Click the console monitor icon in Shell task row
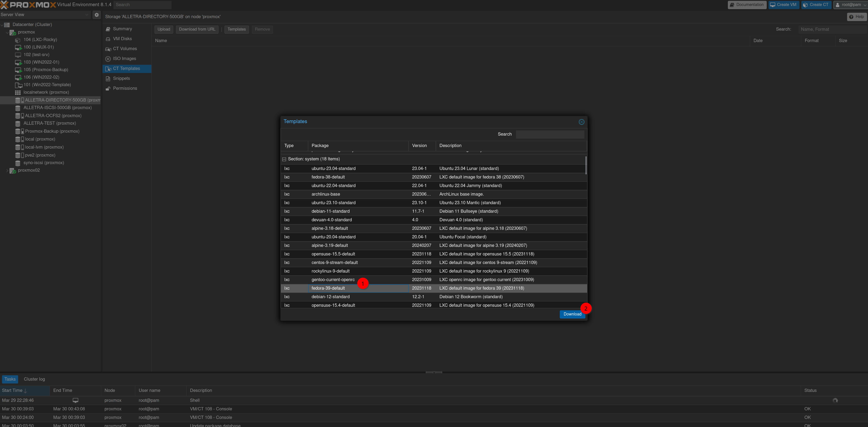 (75, 400)
